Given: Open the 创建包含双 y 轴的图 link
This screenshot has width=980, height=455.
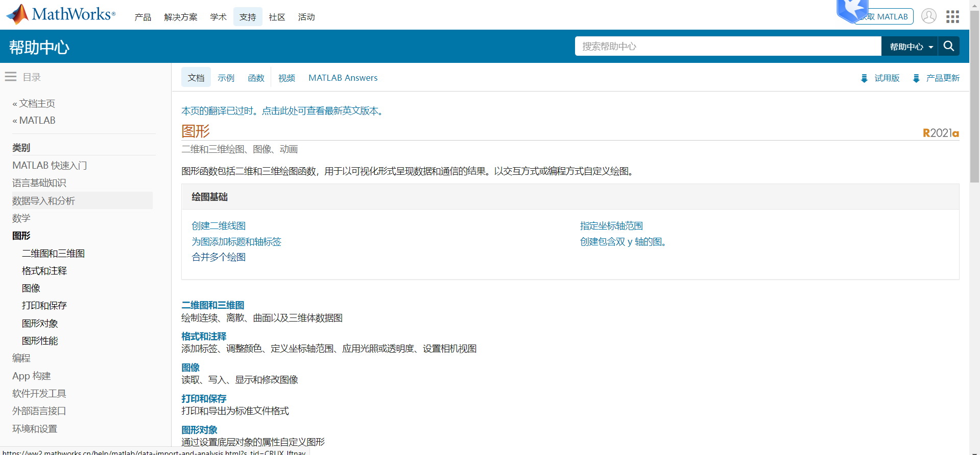Looking at the screenshot, I should 623,241.
